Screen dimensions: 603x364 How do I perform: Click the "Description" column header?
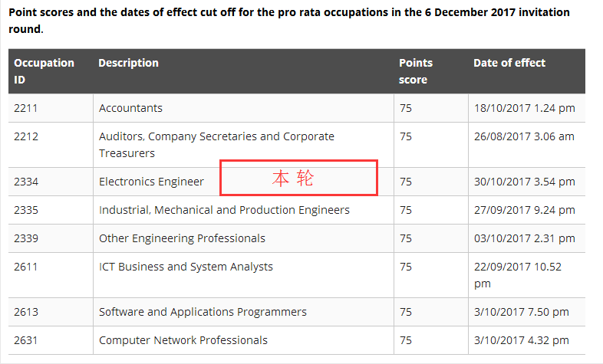coord(128,63)
